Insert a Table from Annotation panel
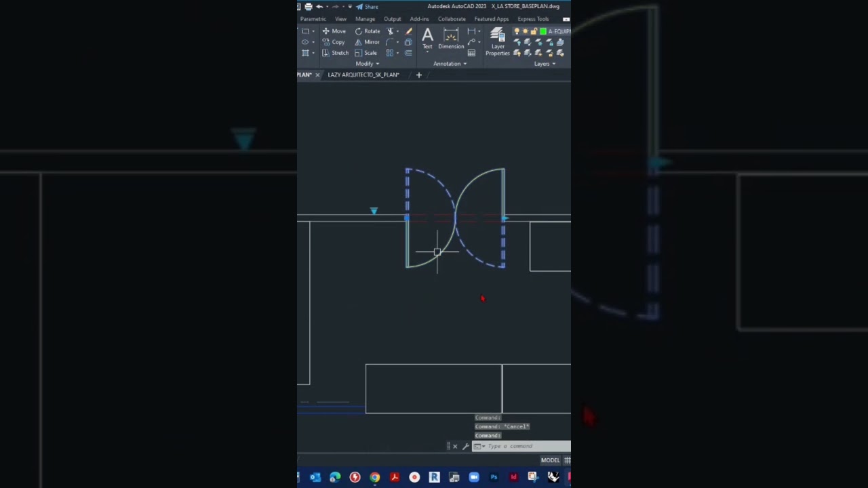868x488 pixels. click(x=471, y=53)
